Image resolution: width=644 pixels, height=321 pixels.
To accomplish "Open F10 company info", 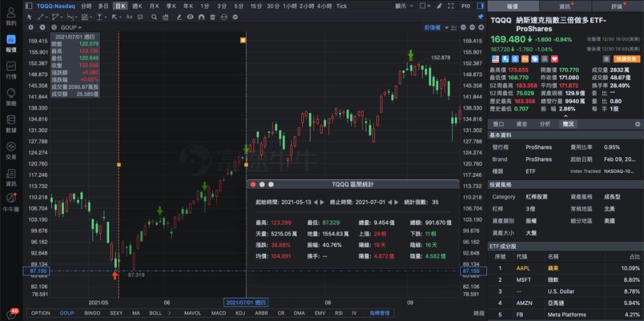I will 466,6.
